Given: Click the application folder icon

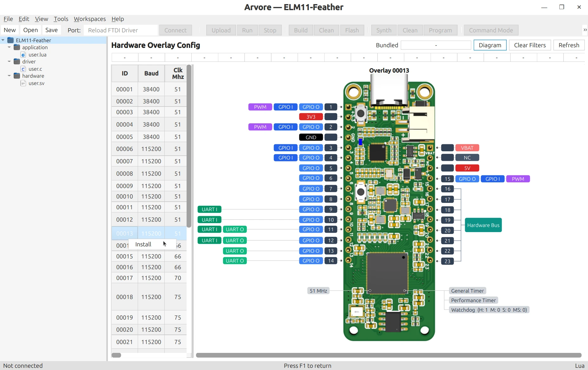Looking at the screenshot, I should coord(17,47).
